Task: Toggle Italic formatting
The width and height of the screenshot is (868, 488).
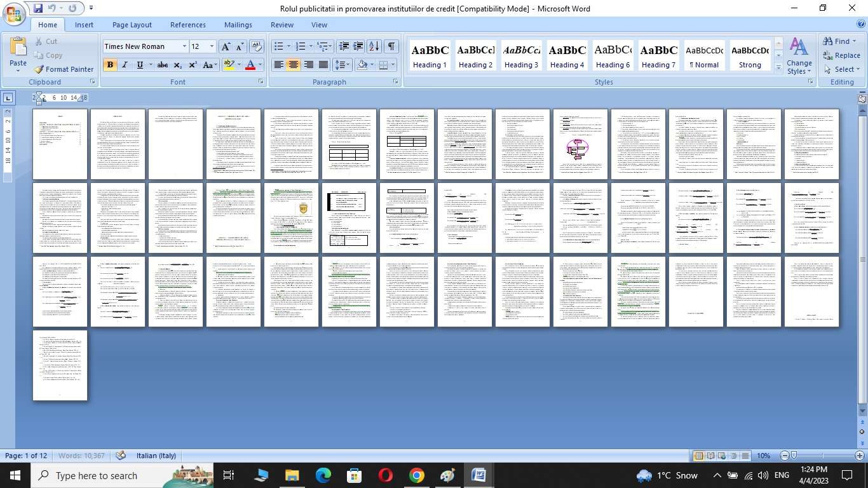Action: tap(125, 65)
